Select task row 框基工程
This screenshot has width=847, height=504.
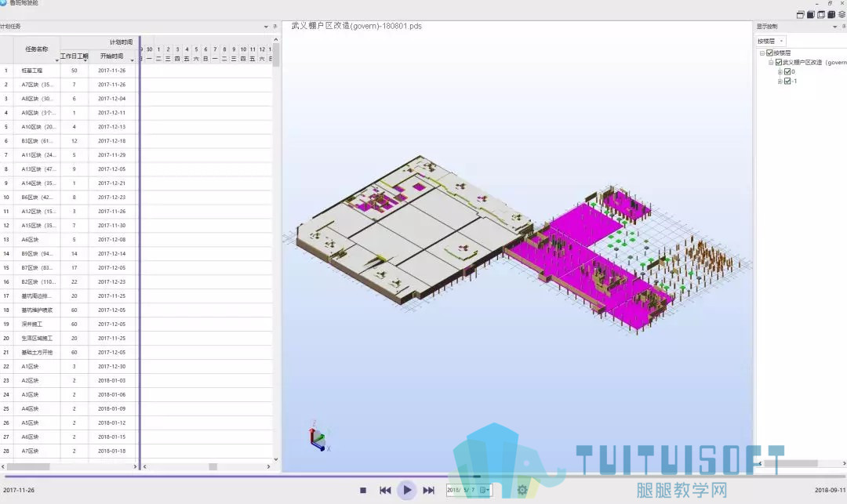pyautogui.click(x=69, y=71)
